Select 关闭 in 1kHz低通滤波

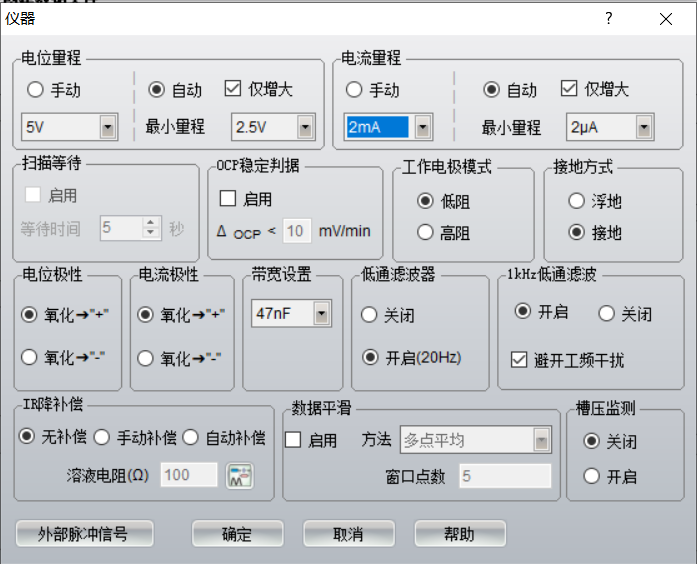[606, 314]
